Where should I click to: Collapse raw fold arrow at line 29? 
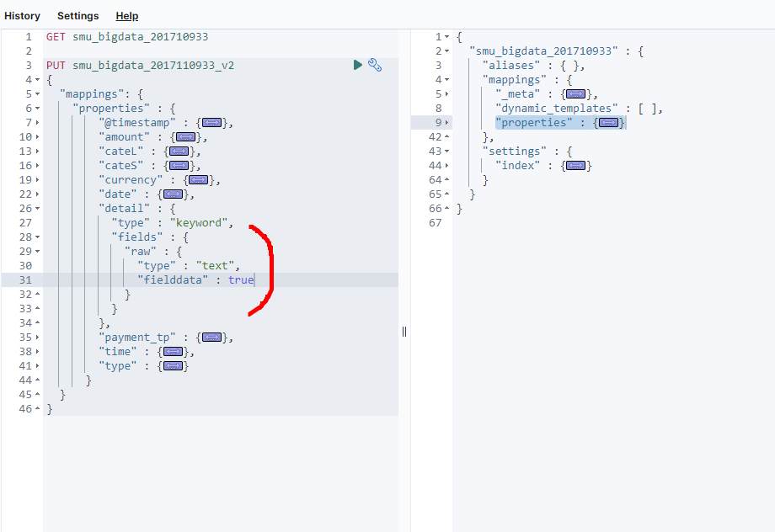[x=38, y=252]
